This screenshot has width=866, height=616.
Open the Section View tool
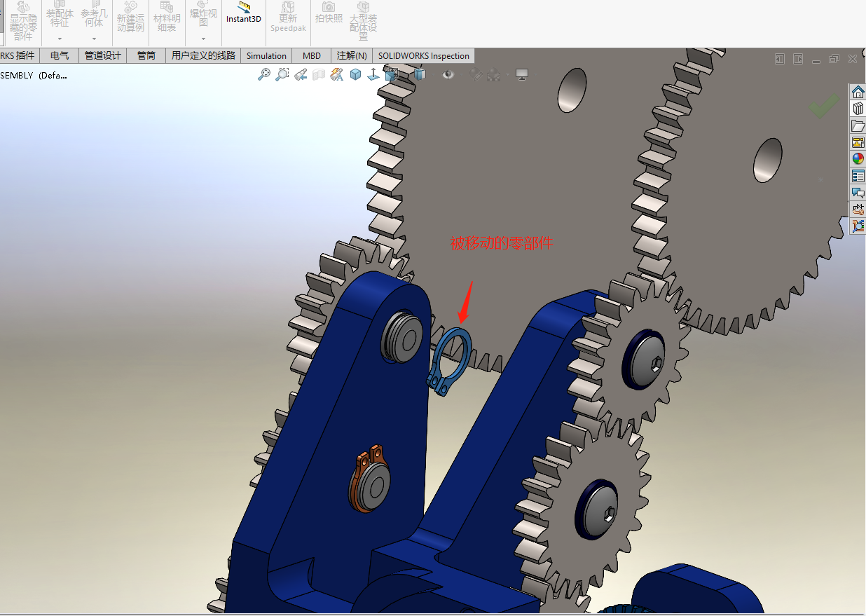[318, 74]
